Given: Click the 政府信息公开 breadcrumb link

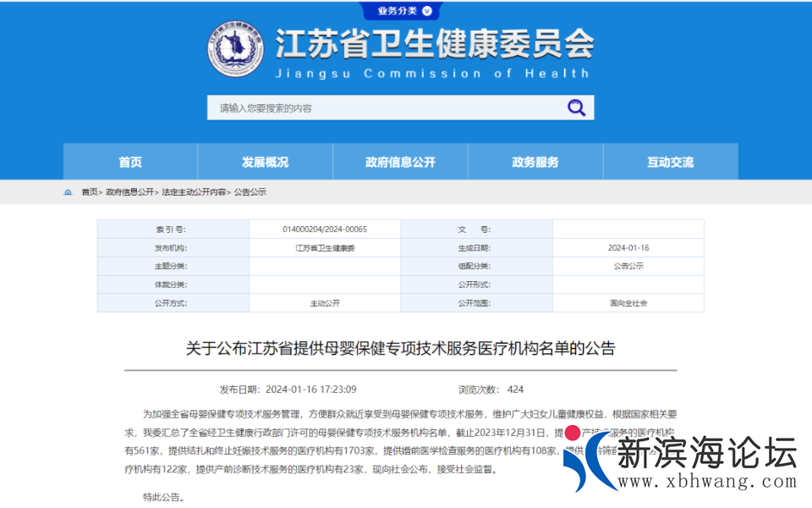Looking at the screenshot, I should click(x=129, y=192).
